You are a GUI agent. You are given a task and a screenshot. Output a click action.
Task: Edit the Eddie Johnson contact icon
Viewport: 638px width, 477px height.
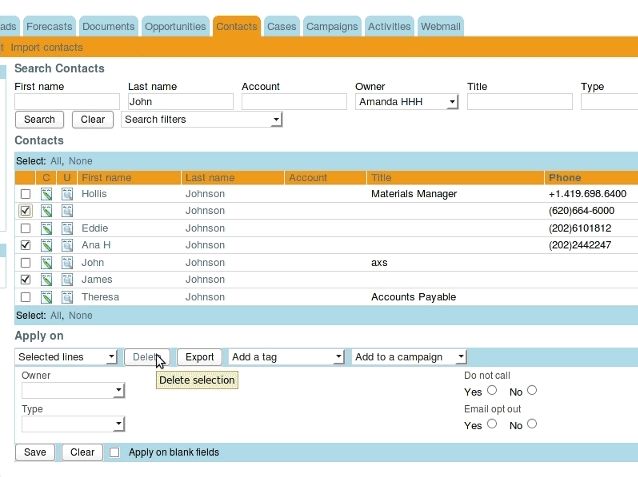click(46, 228)
